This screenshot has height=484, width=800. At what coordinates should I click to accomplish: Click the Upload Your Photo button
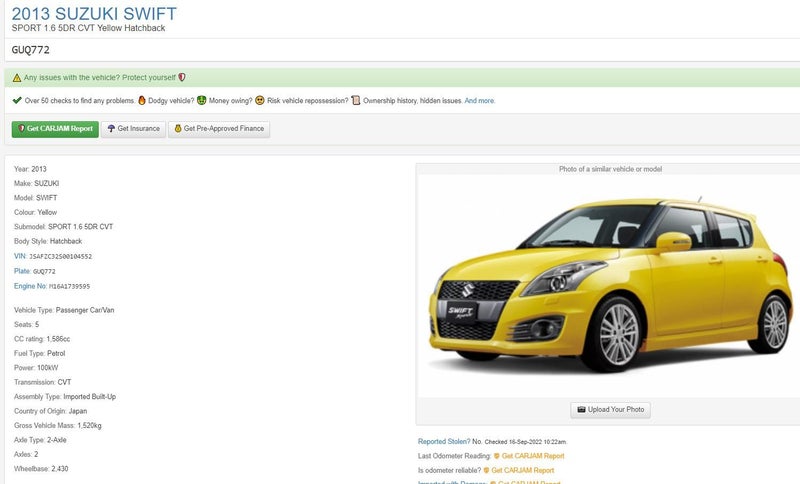[610, 410]
